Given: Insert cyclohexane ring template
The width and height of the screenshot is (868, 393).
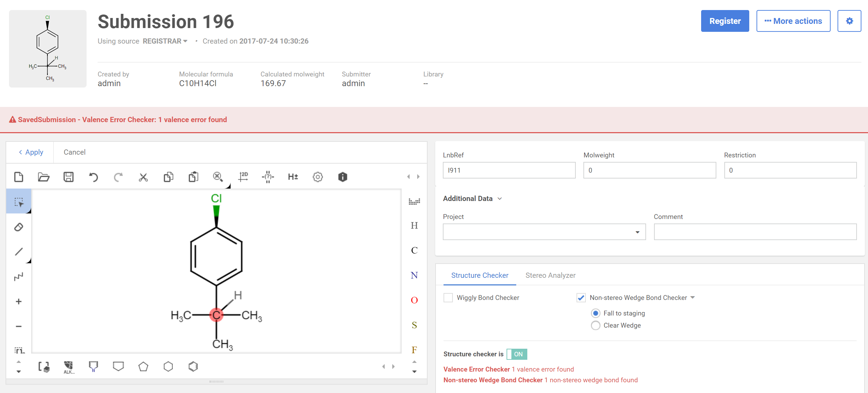Looking at the screenshot, I should point(168,366).
